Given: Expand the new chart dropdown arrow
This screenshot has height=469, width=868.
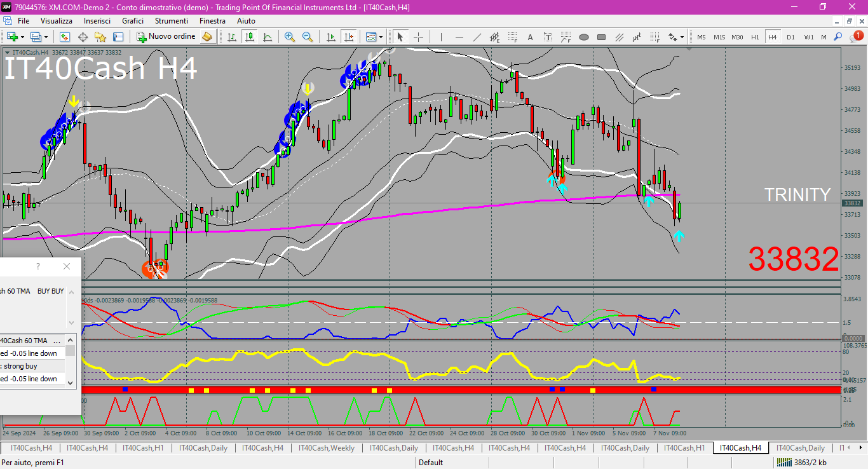Looking at the screenshot, I should coord(22,37).
